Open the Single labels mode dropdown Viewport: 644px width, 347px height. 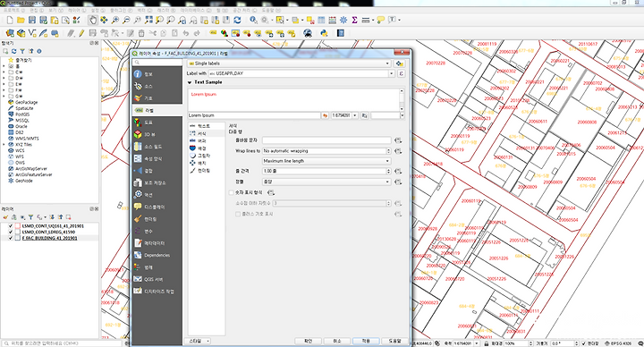tap(289, 63)
